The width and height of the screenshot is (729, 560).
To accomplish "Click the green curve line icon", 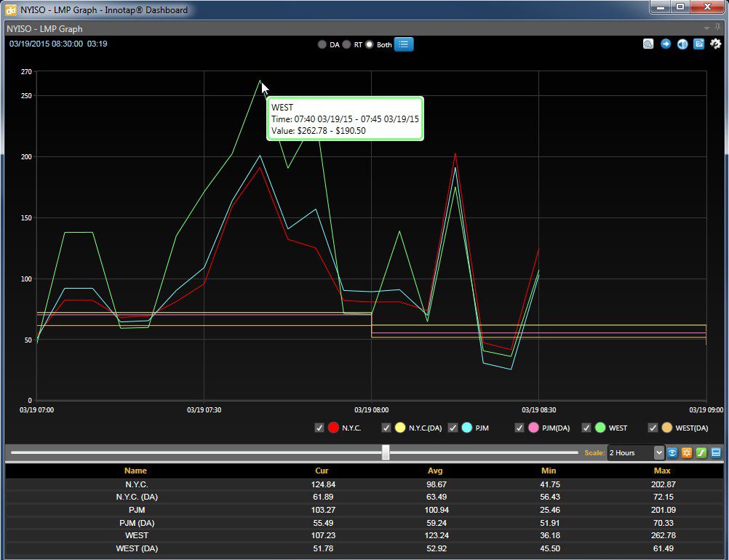I will [701, 452].
